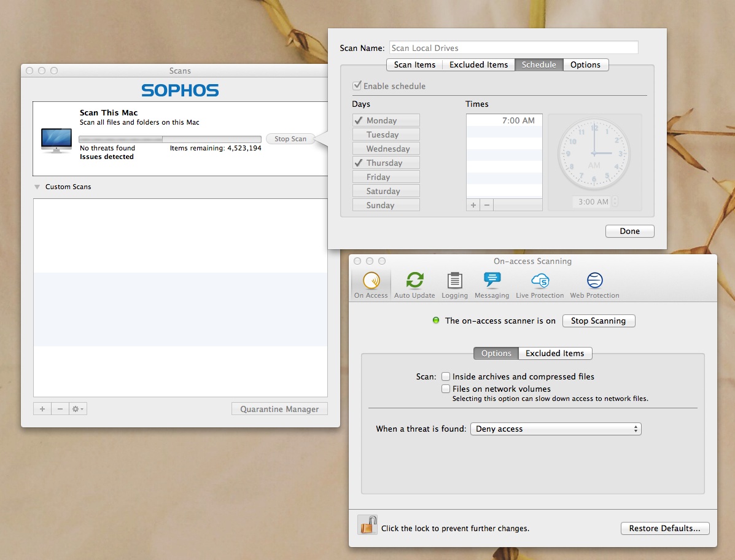This screenshot has height=560, width=735.
Task: Click the Stop Scanning button
Action: coord(598,321)
